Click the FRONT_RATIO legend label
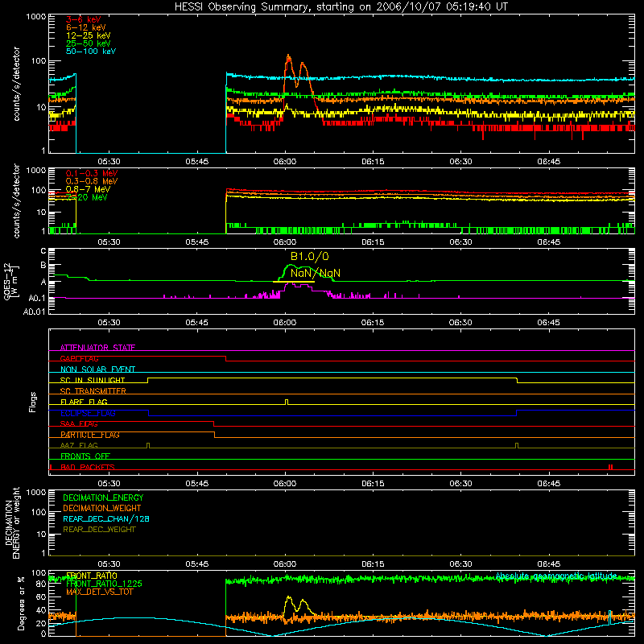Viewport: 644px width, 644px height. (x=92, y=576)
